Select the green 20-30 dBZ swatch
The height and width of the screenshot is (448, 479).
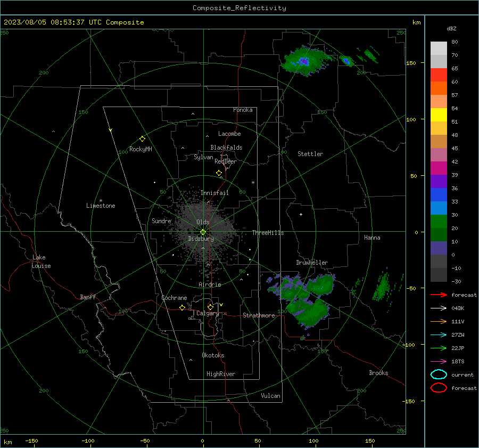[439, 221]
